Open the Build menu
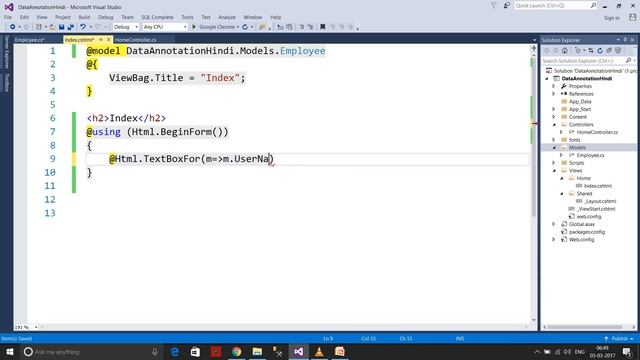The image size is (640, 360). tap(84, 17)
